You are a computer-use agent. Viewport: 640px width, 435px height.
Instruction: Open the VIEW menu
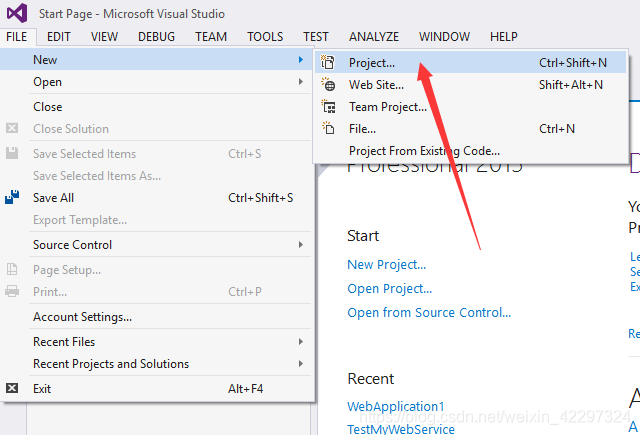coord(104,37)
